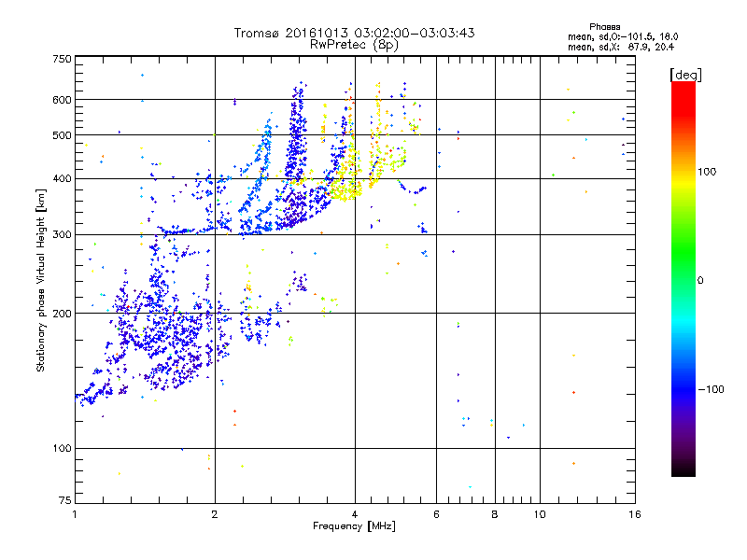The width and height of the screenshot is (747, 560).
Task: Click the colorbar tick label '-100'
Action: pyautogui.click(x=711, y=389)
